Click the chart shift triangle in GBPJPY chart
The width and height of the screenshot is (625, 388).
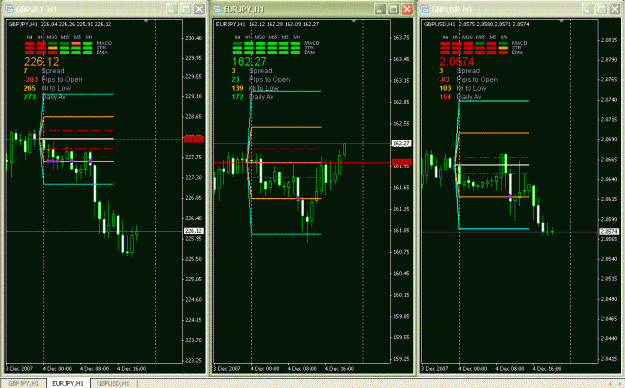click(146, 20)
